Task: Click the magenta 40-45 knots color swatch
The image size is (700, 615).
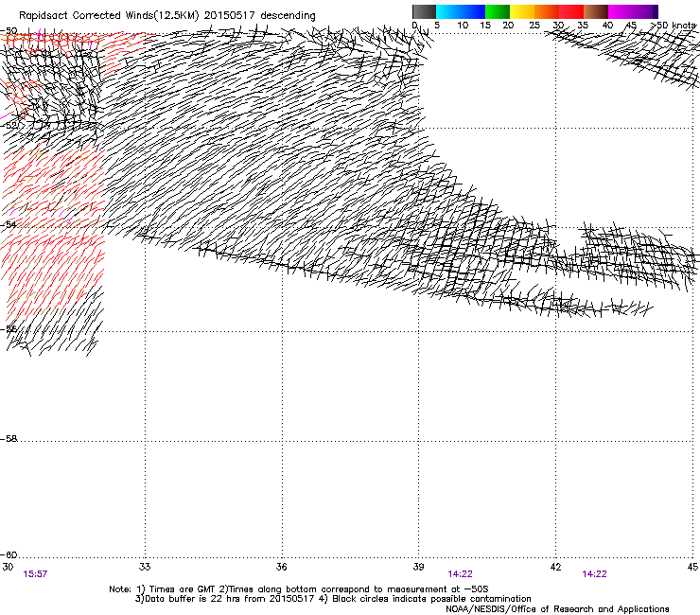Action: [x=621, y=11]
